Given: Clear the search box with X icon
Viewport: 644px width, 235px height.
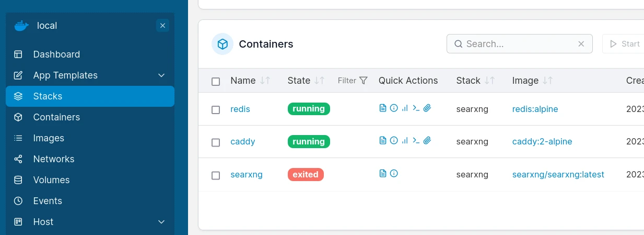Looking at the screenshot, I should [x=581, y=44].
